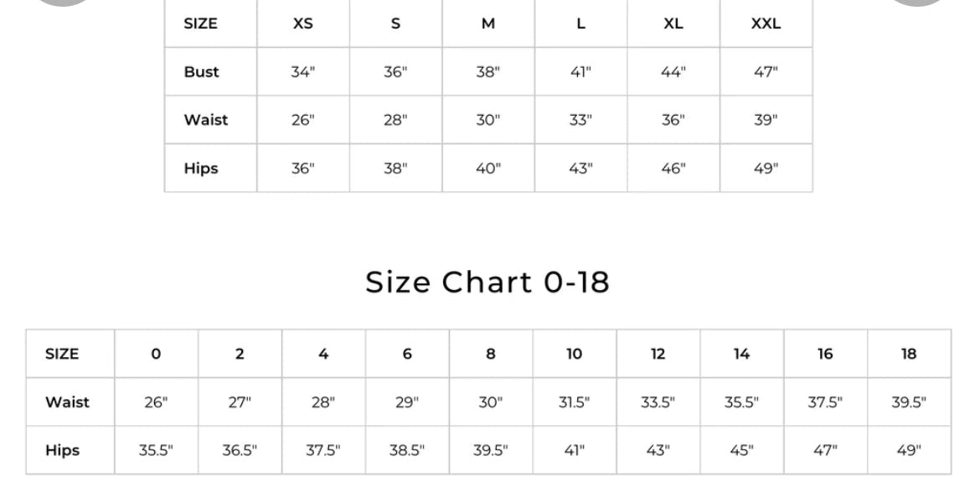
Task: Click the Hips label in the 0-18 chart
Action: tap(63, 450)
